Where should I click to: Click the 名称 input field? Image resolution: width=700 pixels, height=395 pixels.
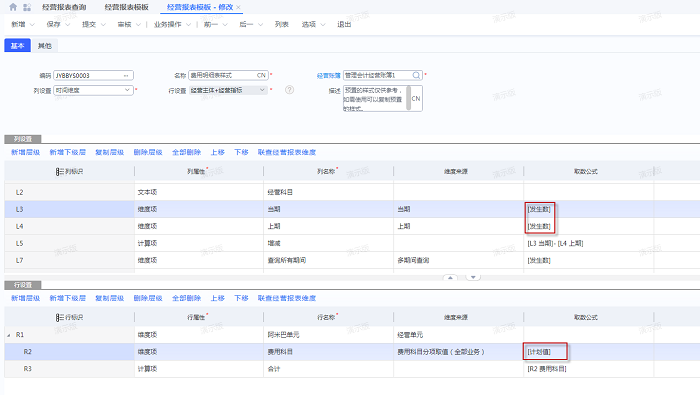click(228, 75)
